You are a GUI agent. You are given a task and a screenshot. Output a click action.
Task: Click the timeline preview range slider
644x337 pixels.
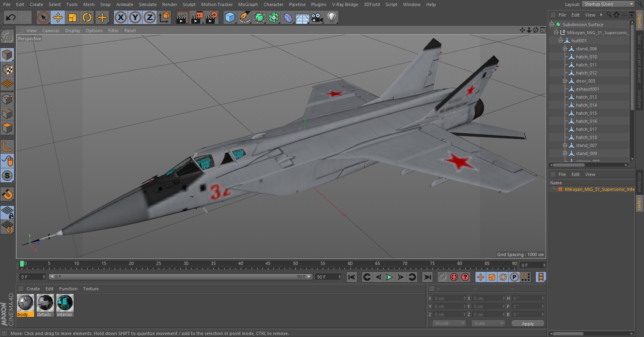180,277
